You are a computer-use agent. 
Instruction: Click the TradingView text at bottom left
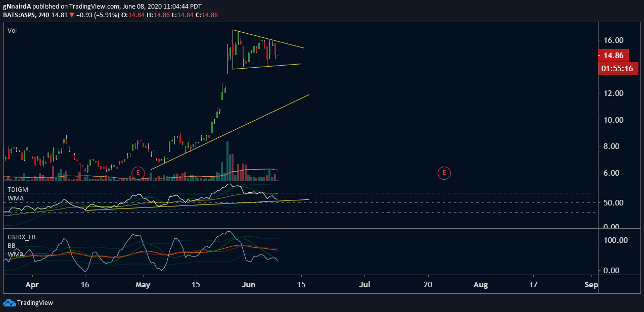click(x=35, y=303)
